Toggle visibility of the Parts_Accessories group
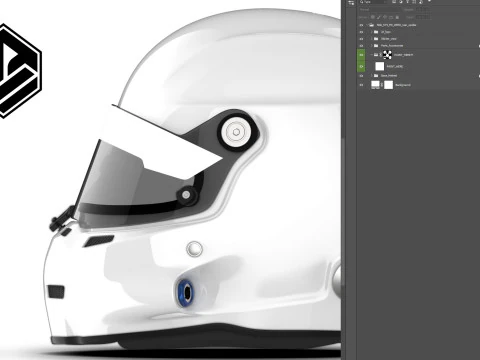The height and width of the screenshot is (360, 480). point(361,46)
